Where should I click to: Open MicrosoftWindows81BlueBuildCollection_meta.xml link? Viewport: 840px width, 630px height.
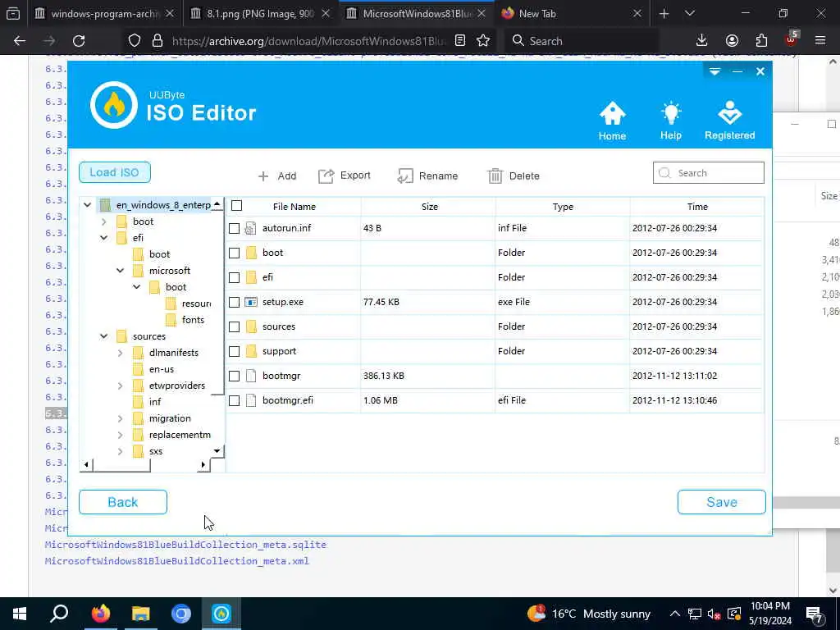point(177,561)
